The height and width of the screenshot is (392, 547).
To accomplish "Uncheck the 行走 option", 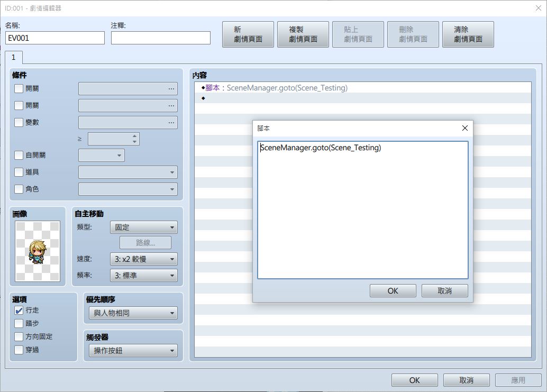I will tap(19, 311).
